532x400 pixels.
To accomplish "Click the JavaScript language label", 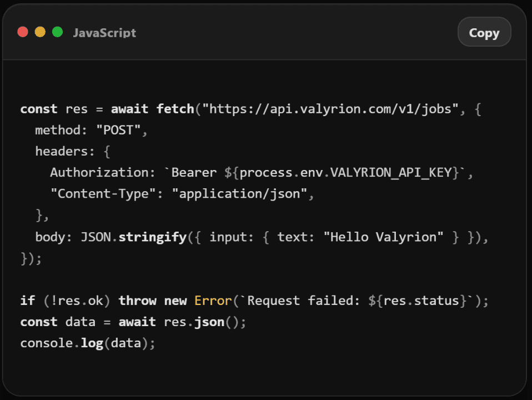I will click(104, 33).
